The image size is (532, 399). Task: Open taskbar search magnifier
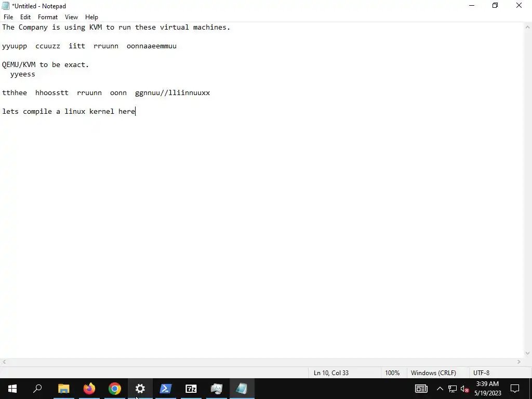tap(37, 389)
